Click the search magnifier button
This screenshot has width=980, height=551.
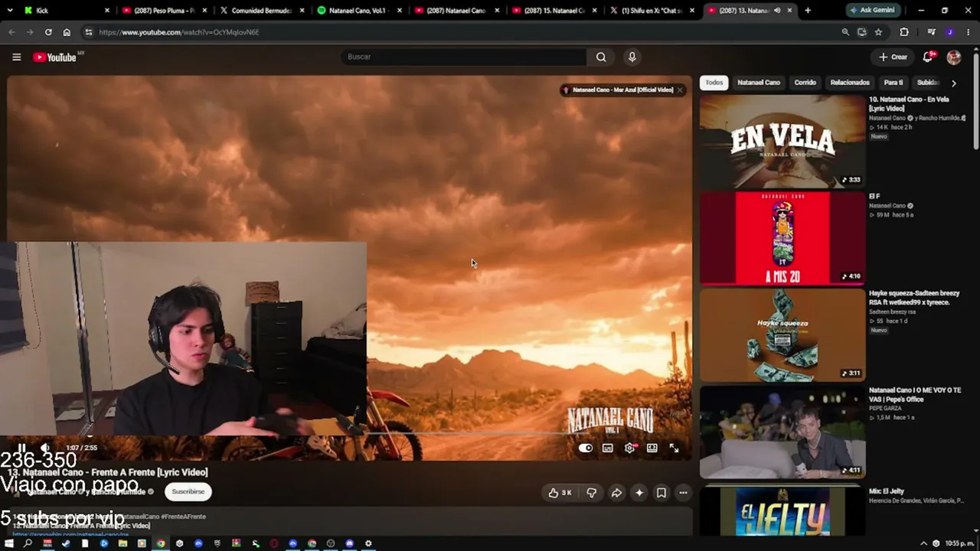pos(601,57)
